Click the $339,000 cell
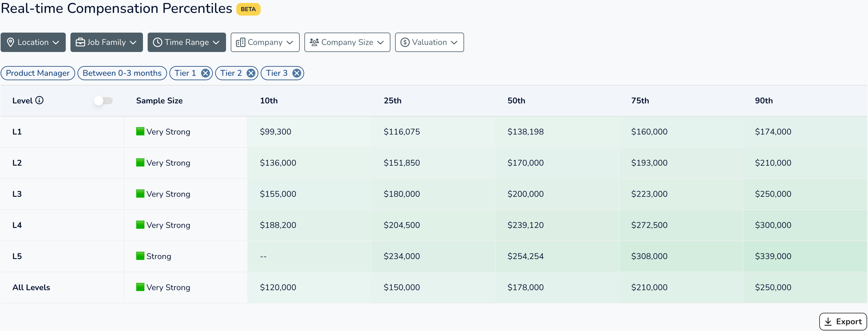This screenshot has width=868, height=331. tap(805, 256)
